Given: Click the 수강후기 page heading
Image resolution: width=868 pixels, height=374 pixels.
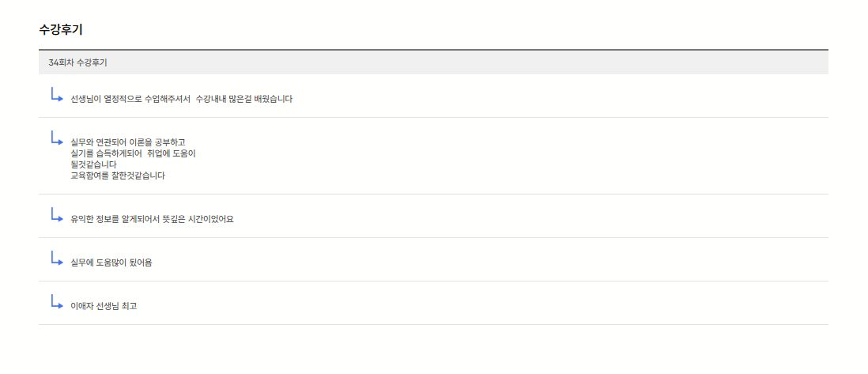Looking at the screenshot, I should point(61,30).
